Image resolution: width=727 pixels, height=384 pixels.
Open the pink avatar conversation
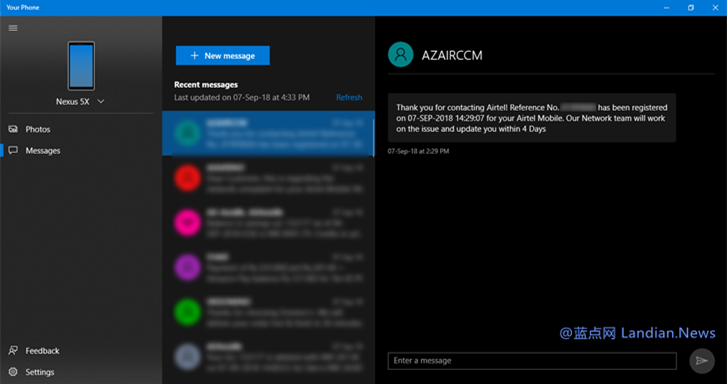pos(268,223)
